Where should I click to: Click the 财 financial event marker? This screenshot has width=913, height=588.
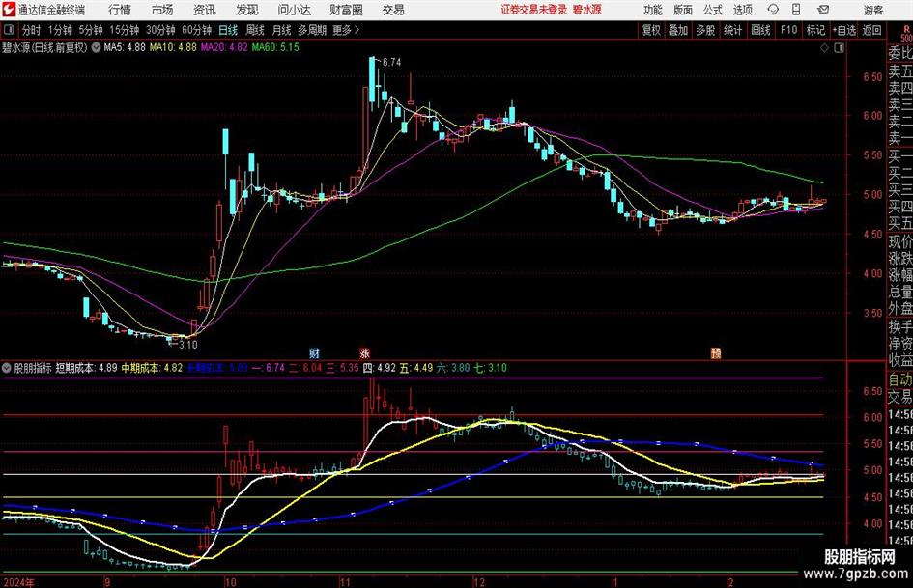point(314,352)
